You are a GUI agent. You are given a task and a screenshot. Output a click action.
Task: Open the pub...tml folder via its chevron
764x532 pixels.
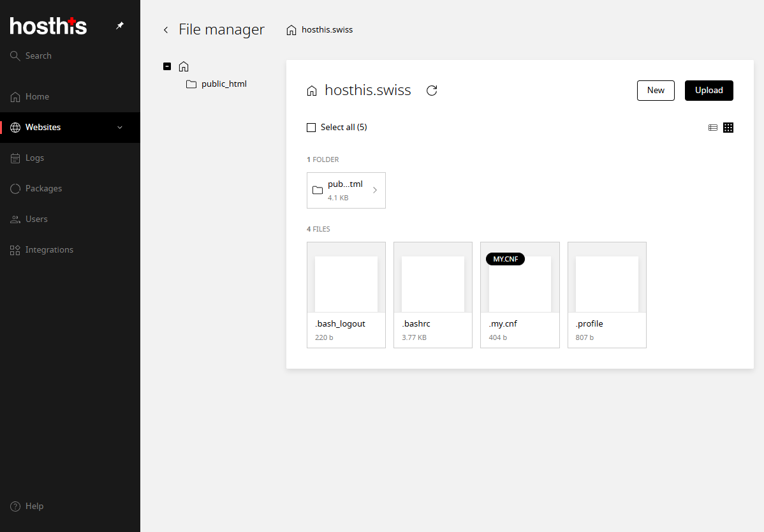374,189
